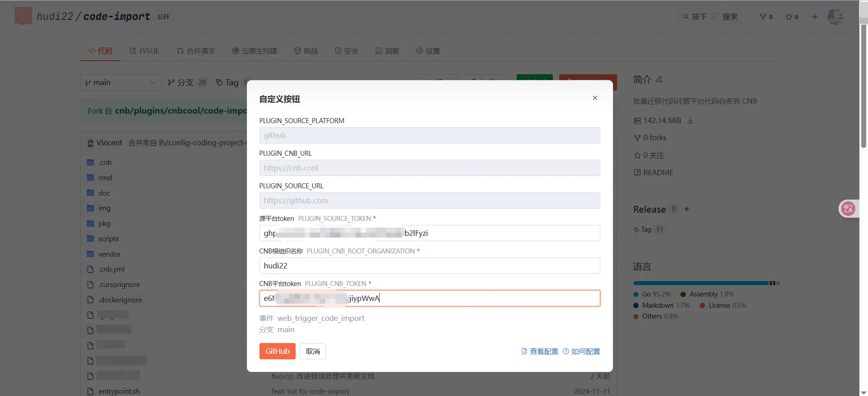Click the repository logo icon
Image resolution: width=868 pixels, height=396 pixels.
pyautogui.click(x=24, y=16)
